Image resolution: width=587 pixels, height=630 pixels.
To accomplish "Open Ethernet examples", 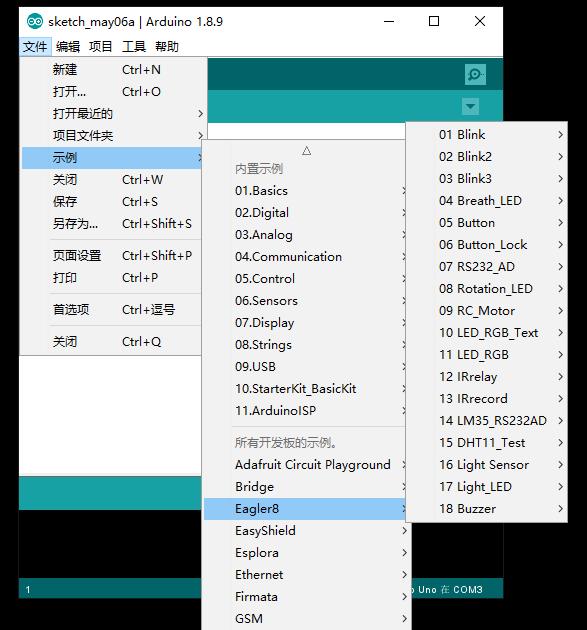I will 305,575.
